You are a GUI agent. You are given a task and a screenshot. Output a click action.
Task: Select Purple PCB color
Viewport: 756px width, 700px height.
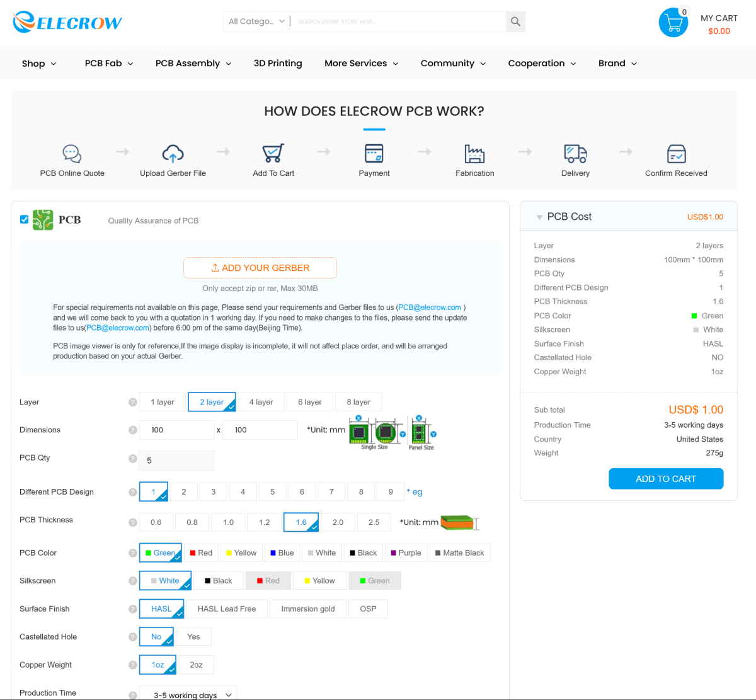click(406, 553)
